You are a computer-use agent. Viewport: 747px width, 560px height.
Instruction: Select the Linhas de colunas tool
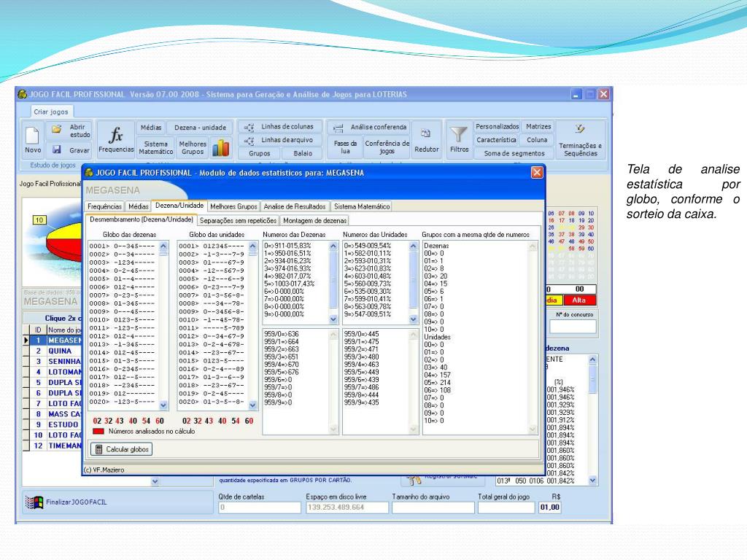(x=279, y=127)
